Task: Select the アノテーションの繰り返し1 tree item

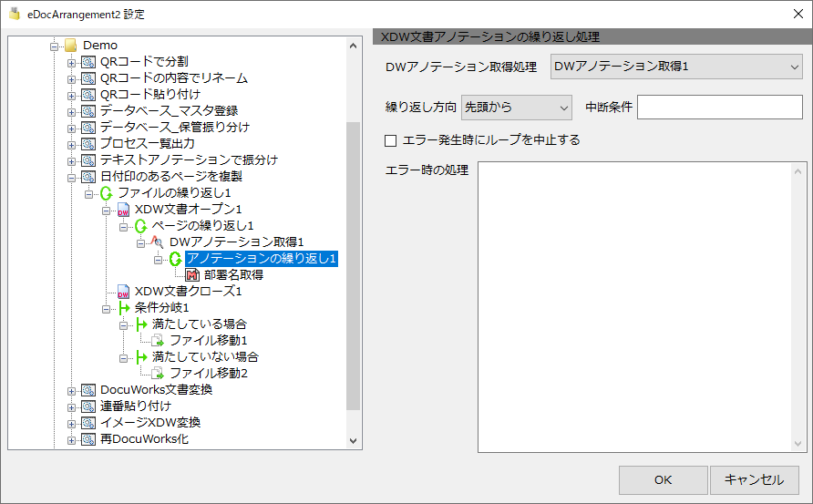Action: tap(262, 259)
